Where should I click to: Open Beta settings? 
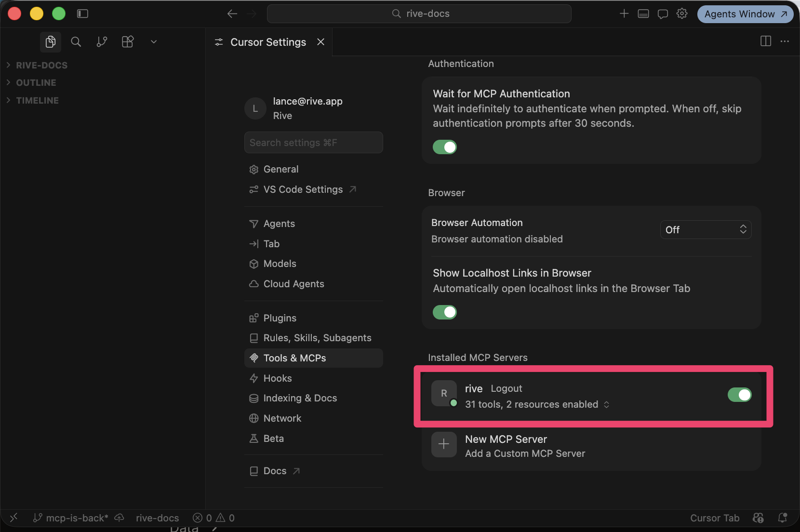tap(314, 439)
